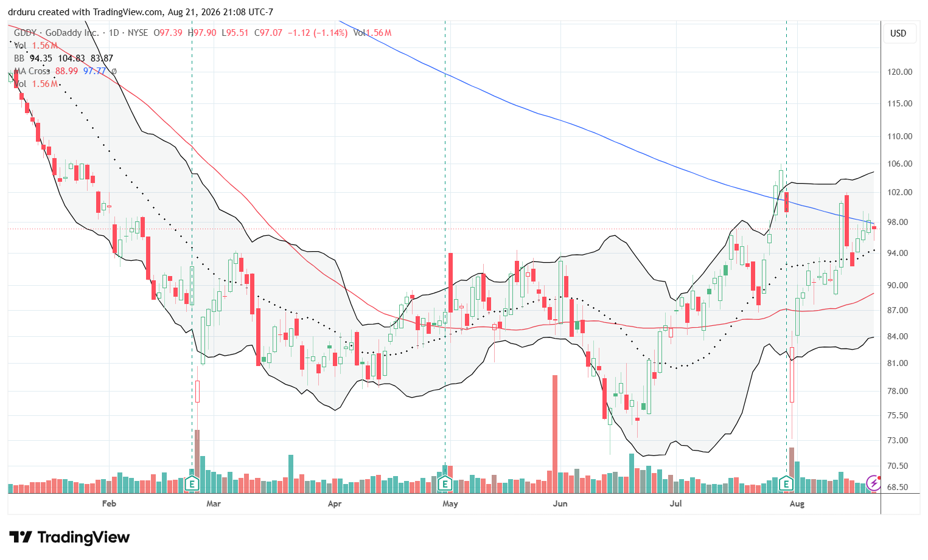Select the close price C97.07
928x560 pixels.
click(268, 33)
